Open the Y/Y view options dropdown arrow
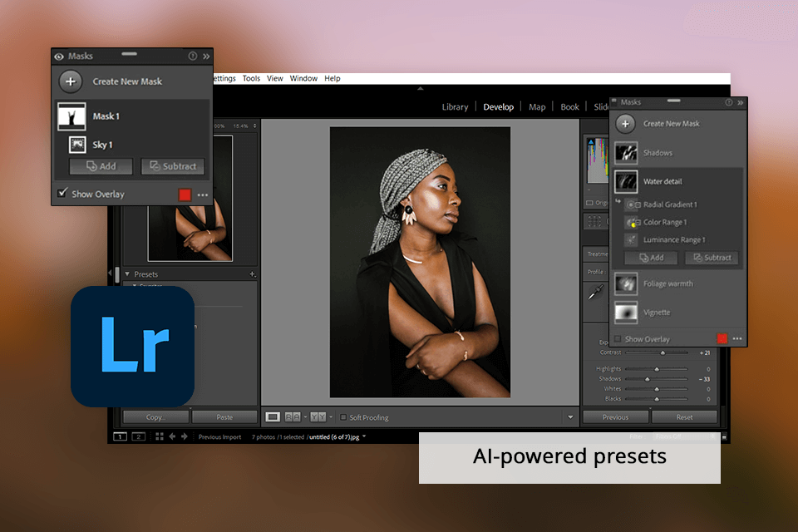Viewport: 798px width, 532px height. pyautogui.click(x=331, y=417)
